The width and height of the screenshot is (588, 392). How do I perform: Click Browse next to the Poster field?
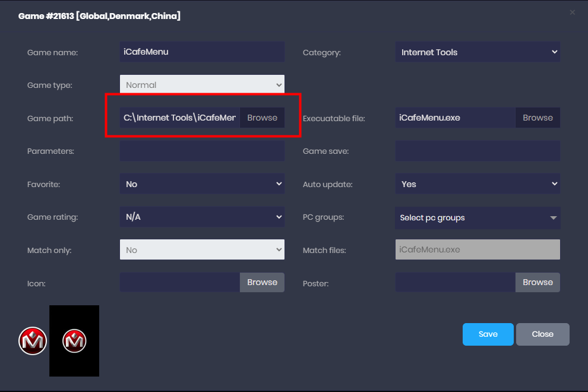coord(538,282)
